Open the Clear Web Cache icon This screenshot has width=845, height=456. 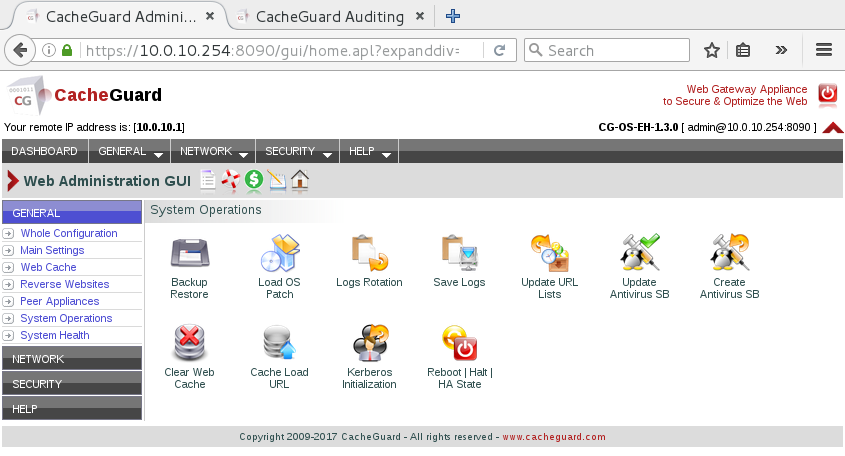click(190, 343)
